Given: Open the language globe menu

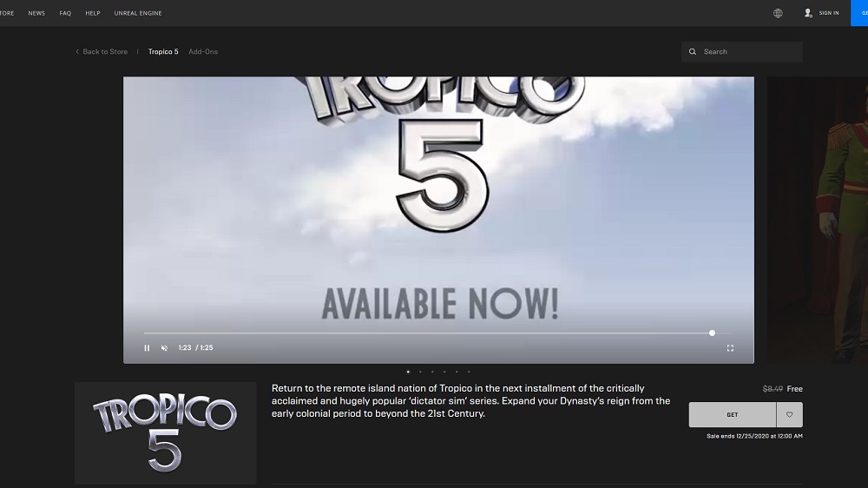Looking at the screenshot, I should 778,13.
